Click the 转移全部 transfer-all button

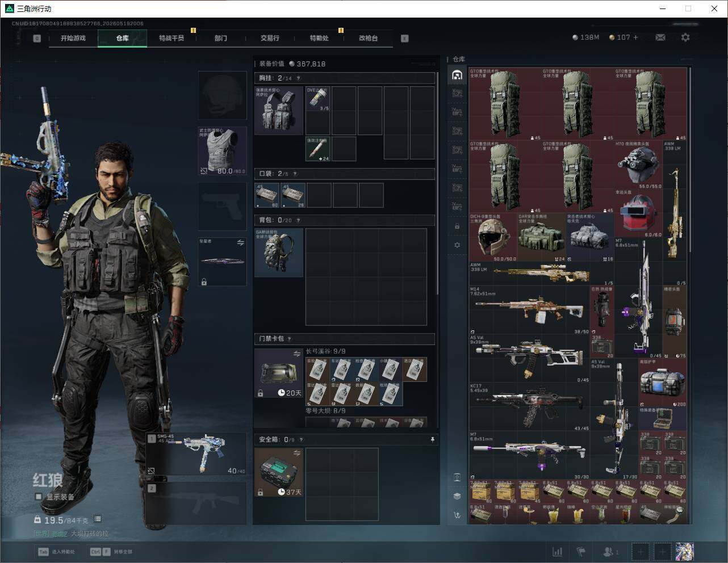tap(111, 552)
